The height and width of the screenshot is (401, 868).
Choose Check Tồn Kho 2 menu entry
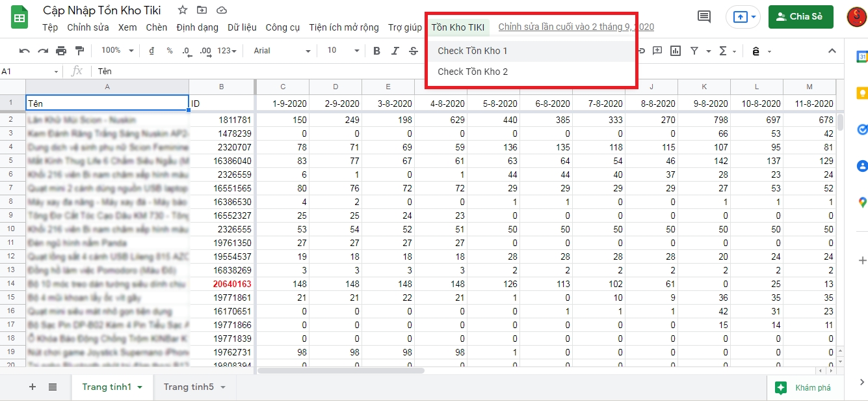(x=531, y=72)
